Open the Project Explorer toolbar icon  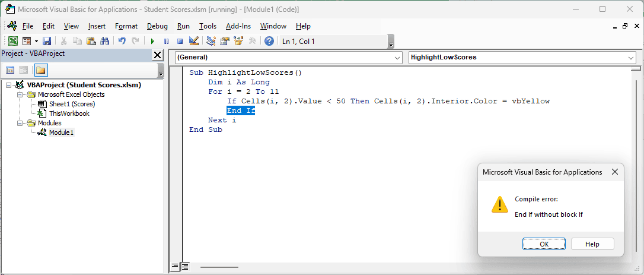(211, 41)
